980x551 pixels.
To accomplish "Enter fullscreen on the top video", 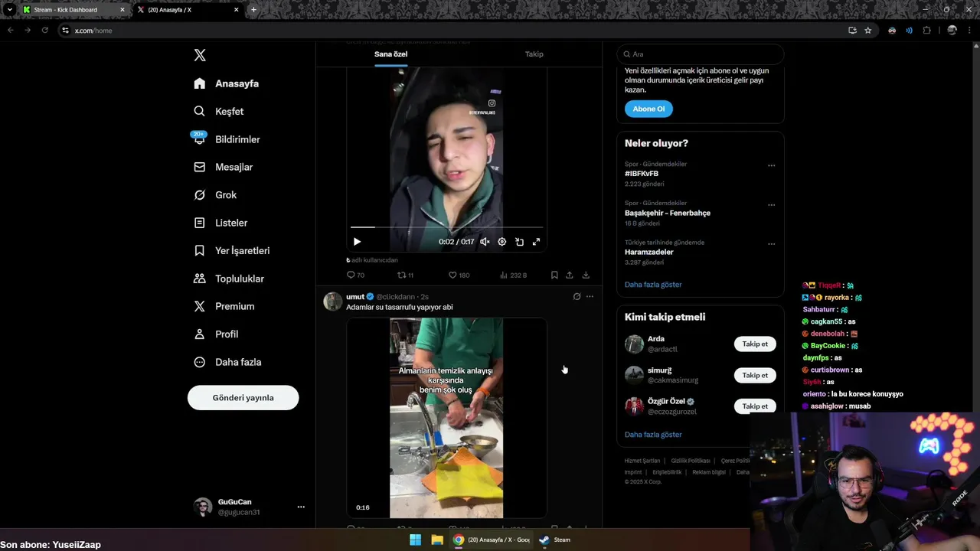I will click(536, 242).
